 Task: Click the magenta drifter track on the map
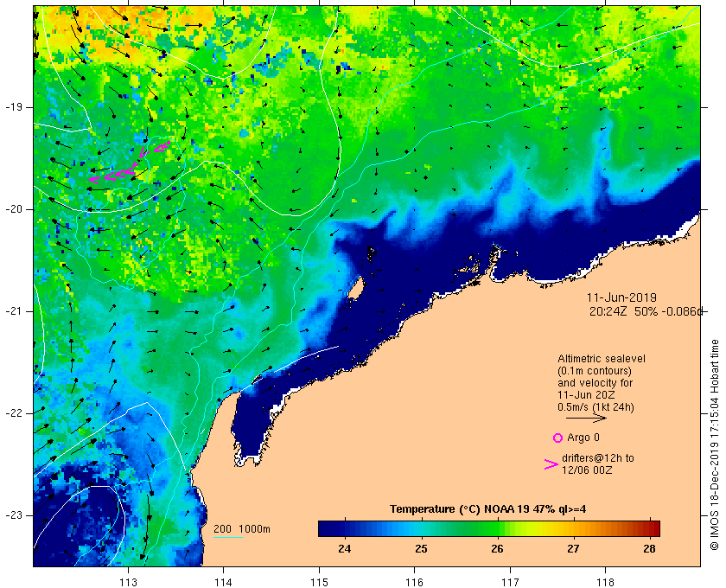(129, 163)
